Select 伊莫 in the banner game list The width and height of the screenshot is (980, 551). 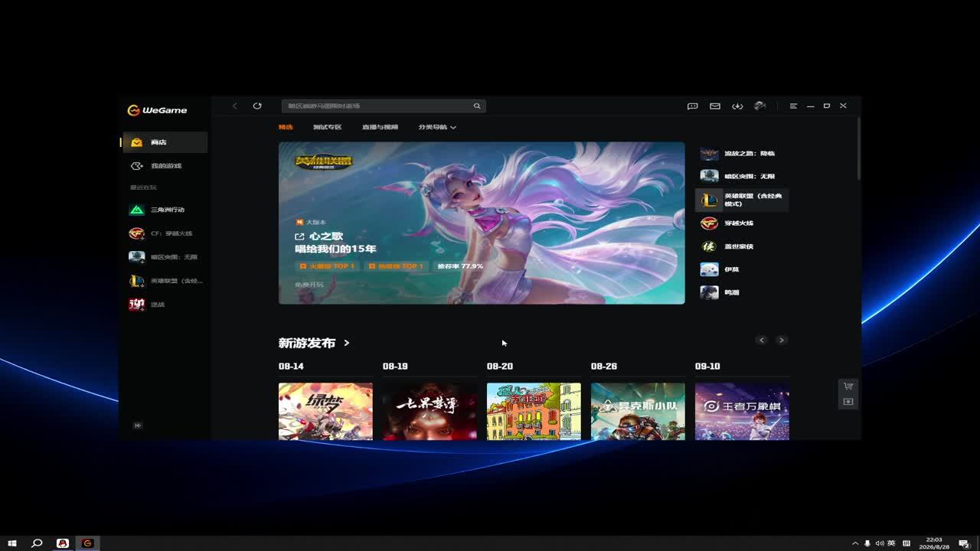(x=741, y=269)
